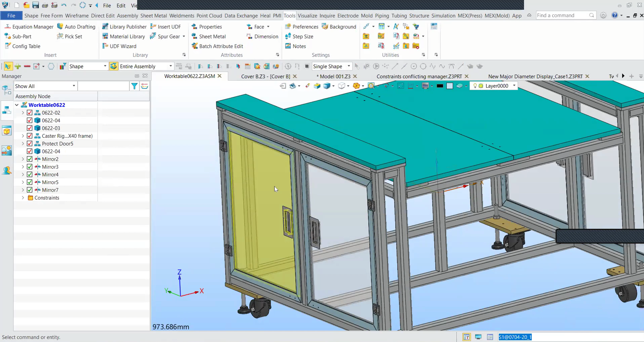Open the Layer0000 layer dropdown
644x342 pixels.
514,86
